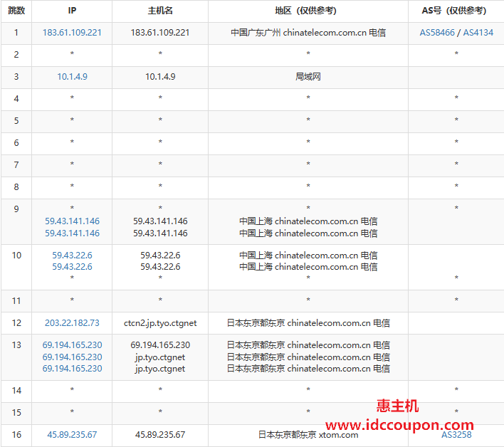Select the 跳数 column header
The height and width of the screenshot is (447, 504).
16,11
